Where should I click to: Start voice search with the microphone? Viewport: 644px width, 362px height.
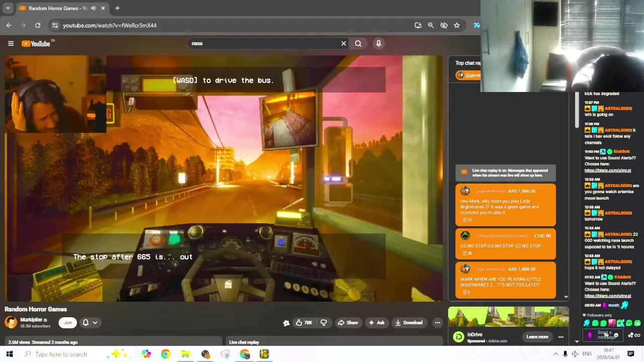coord(379,43)
